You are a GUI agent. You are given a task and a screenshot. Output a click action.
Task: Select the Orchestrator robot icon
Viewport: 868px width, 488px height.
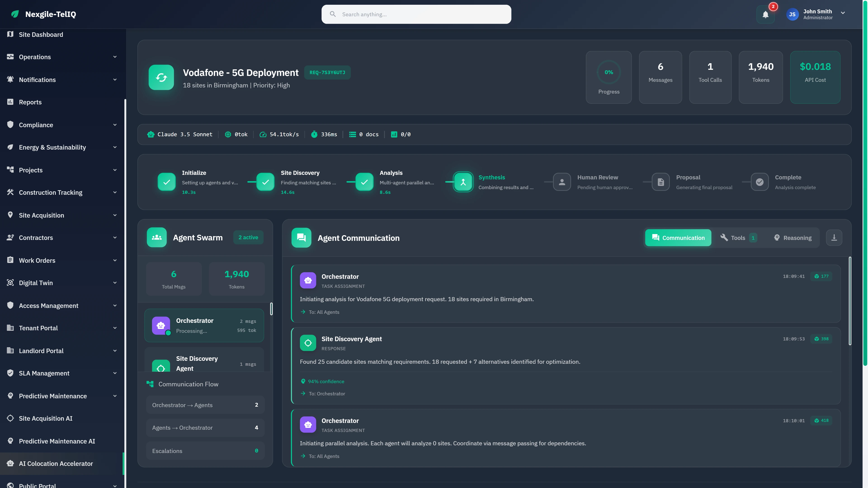coord(161,325)
